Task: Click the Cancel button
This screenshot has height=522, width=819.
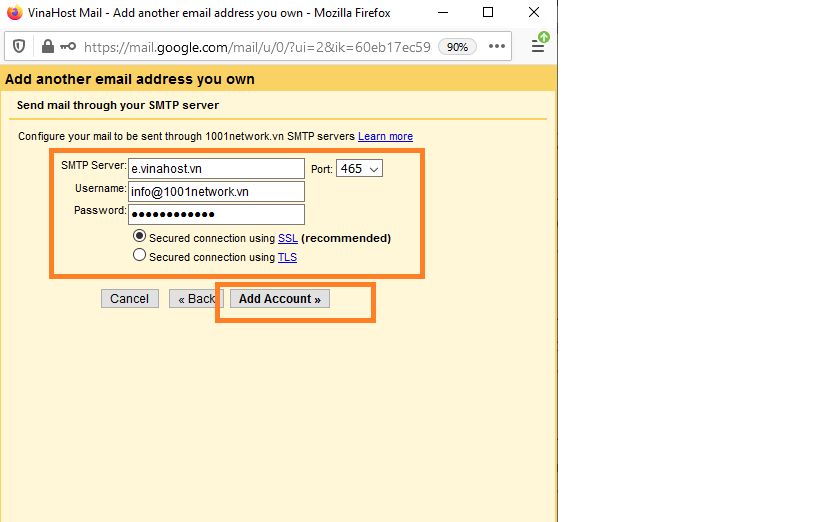Action: [x=130, y=299]
